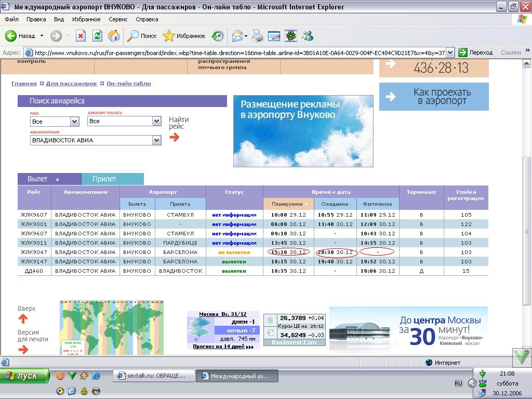532x399 pixels.
Task: Click Как проехать в аэропорт banner
Action: tap(434, 97)
